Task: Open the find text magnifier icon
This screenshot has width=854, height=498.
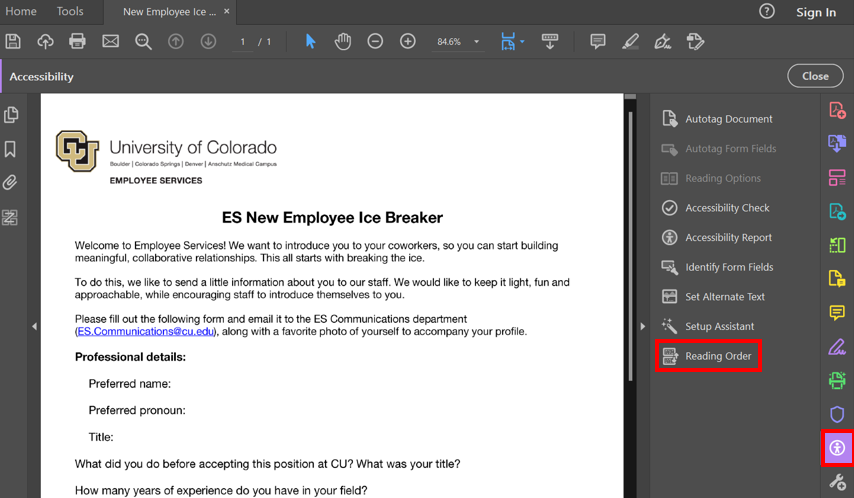Action: (x=143, y=41)
